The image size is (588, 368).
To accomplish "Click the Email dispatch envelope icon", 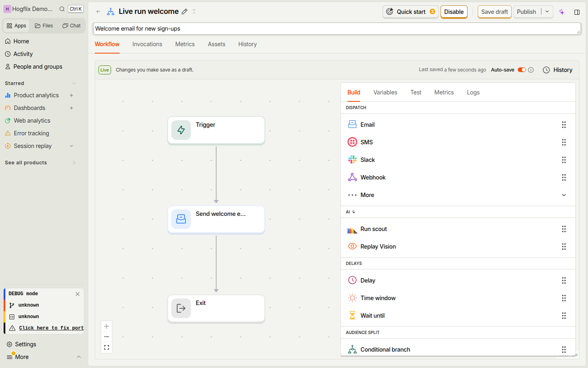I will pyautogui.click(x=352, y=125).
